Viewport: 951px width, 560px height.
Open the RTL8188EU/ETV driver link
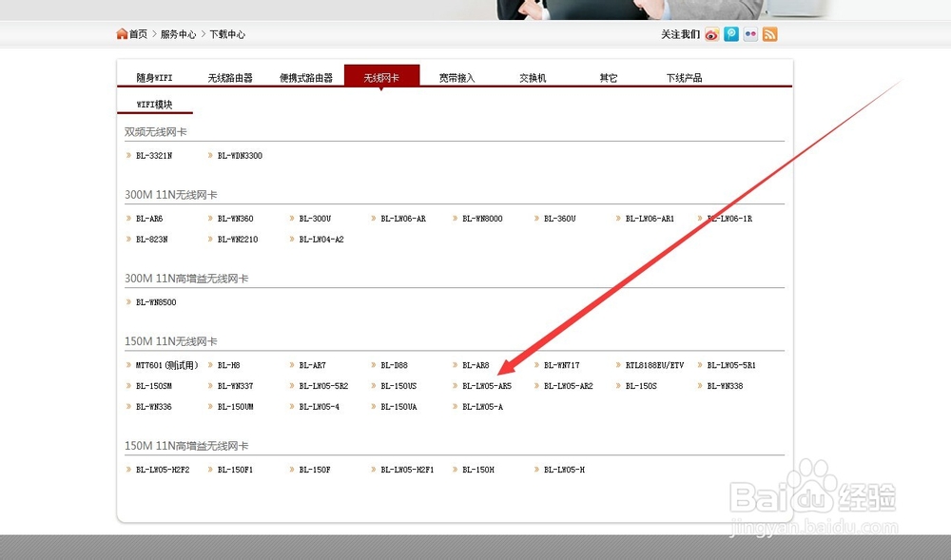654,365
